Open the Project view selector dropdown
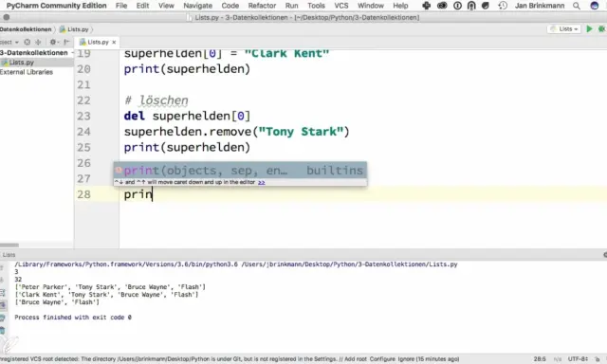607x364 pixels. pyautogui.click(x=9, y=42)
